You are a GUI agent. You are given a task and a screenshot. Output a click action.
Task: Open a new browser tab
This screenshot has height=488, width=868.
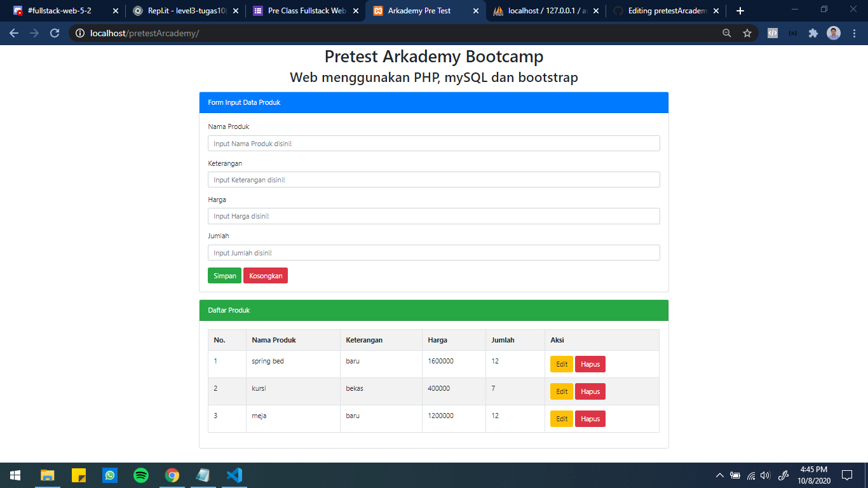point(740,11)
